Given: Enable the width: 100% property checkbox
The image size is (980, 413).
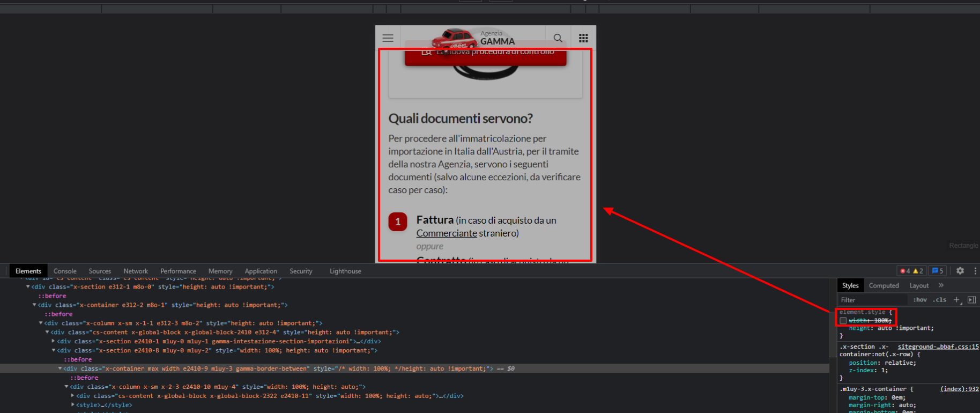Looking at the screenshot, I should [843, 321].
